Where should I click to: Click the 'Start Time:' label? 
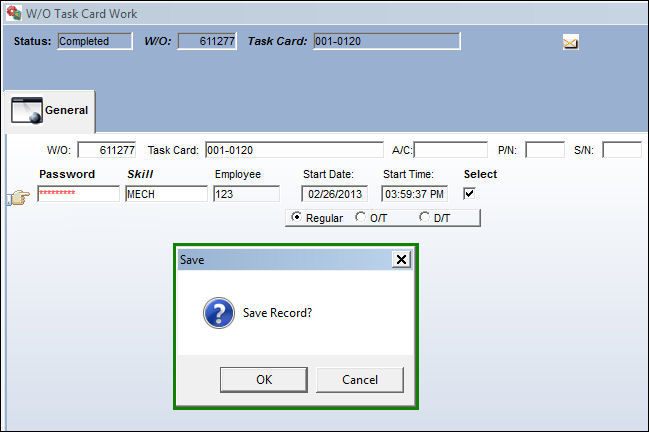(408, 174)
